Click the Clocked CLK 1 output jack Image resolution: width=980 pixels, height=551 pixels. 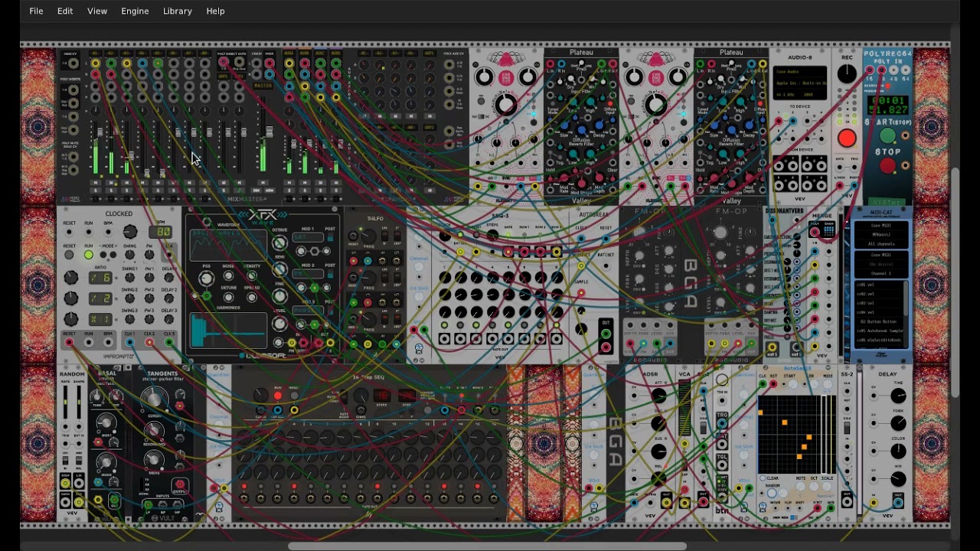point(129,342)
